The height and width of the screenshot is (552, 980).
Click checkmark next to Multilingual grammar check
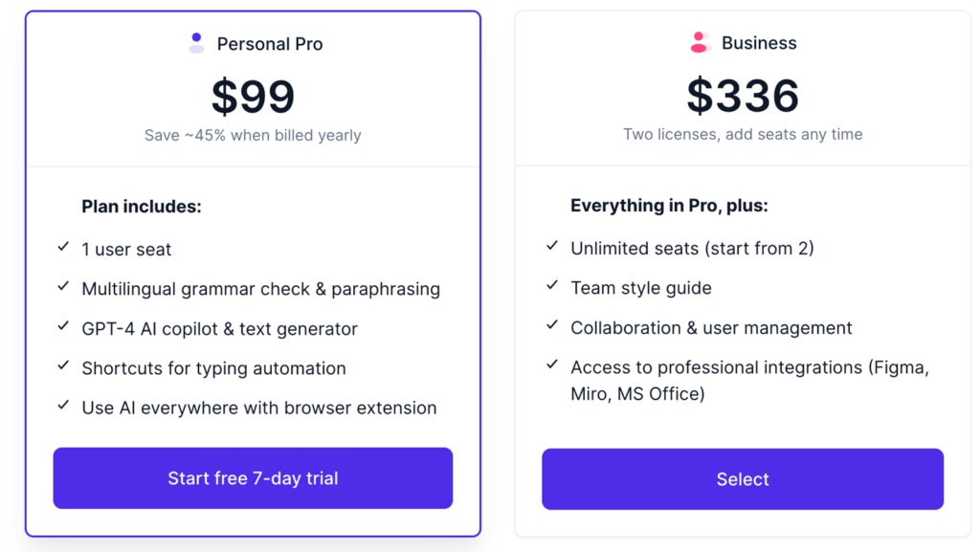pyautogui.click(x=63, y=287)
